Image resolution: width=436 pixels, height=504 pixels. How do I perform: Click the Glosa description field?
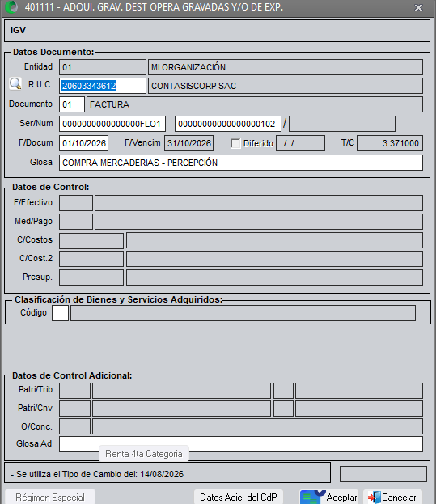241,163
